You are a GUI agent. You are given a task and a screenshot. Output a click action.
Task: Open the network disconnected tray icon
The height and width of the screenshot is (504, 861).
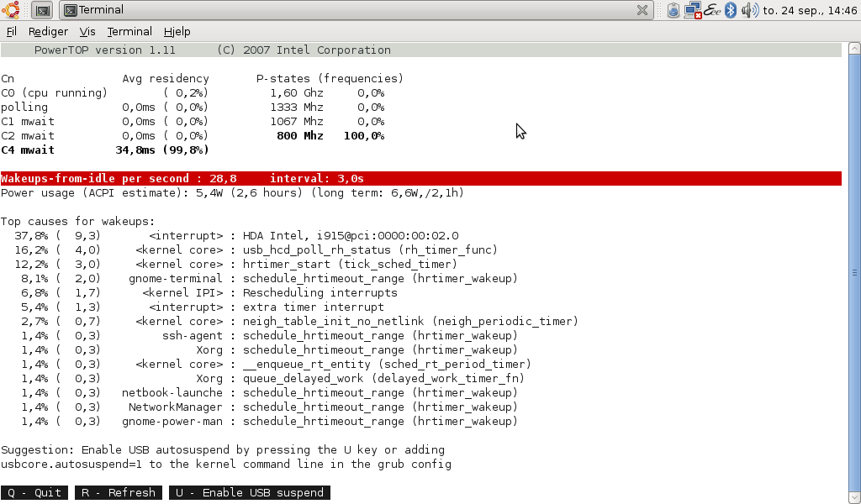tap(693, 10)
